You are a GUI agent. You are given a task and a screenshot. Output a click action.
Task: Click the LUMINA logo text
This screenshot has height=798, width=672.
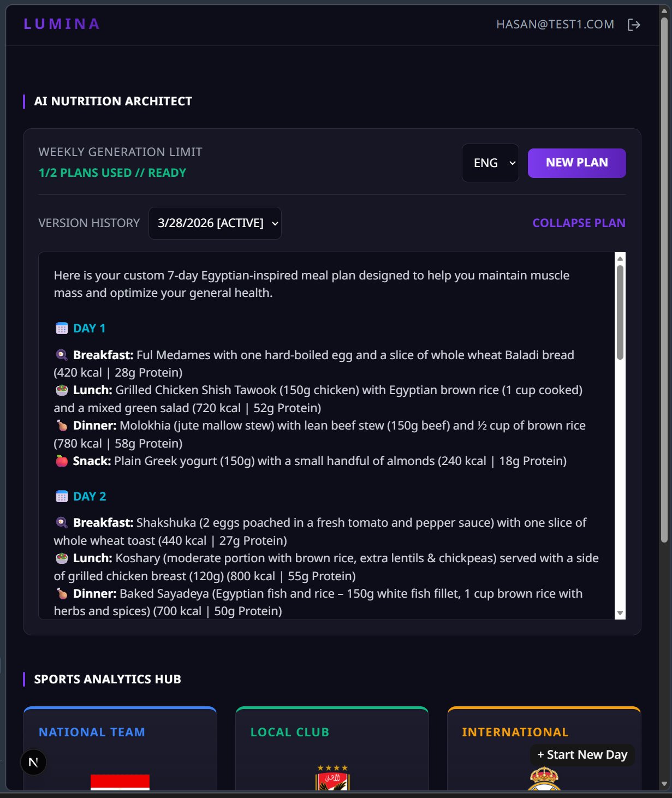pos(62,24)
